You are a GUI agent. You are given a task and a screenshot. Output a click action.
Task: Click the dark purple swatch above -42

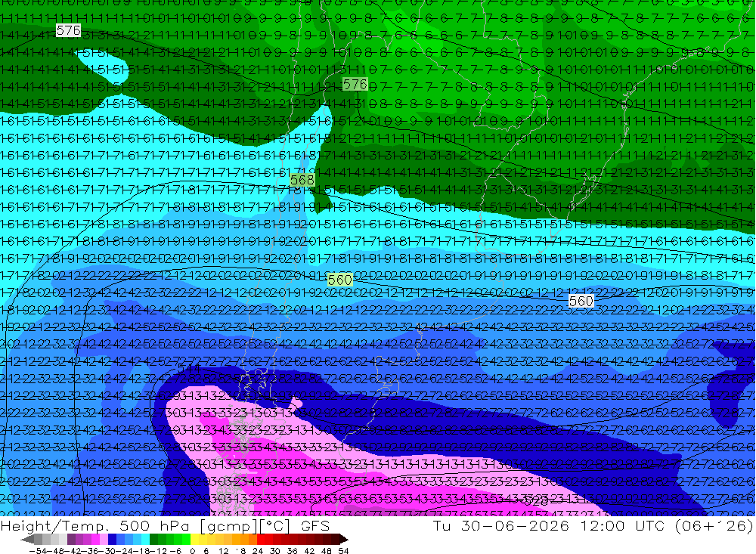click(x=71, y=540)
